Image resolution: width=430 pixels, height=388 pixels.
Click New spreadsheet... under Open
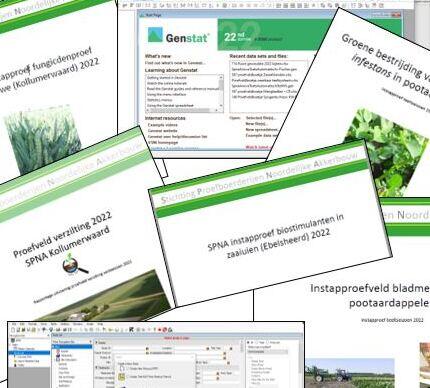(262, 130)
